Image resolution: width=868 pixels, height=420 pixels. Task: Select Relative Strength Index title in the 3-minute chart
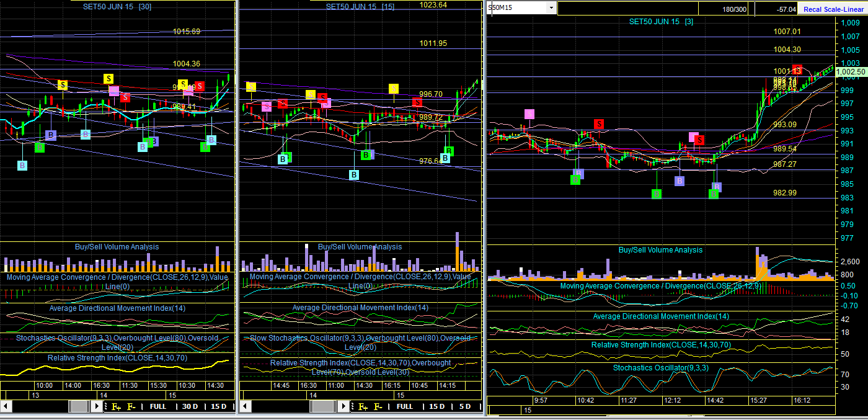click(x=661, y=345)
